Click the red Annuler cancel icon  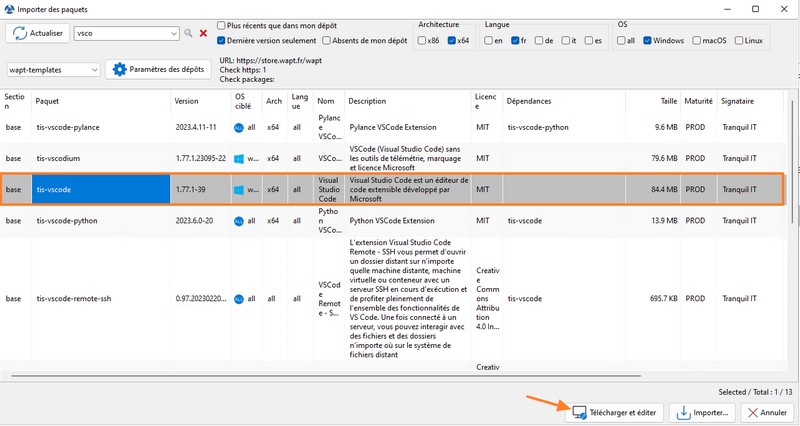(750, 412)
